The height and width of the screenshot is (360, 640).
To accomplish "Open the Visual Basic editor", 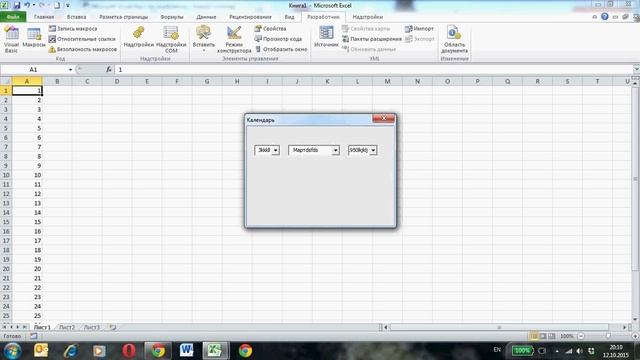I will click(11, 39).
